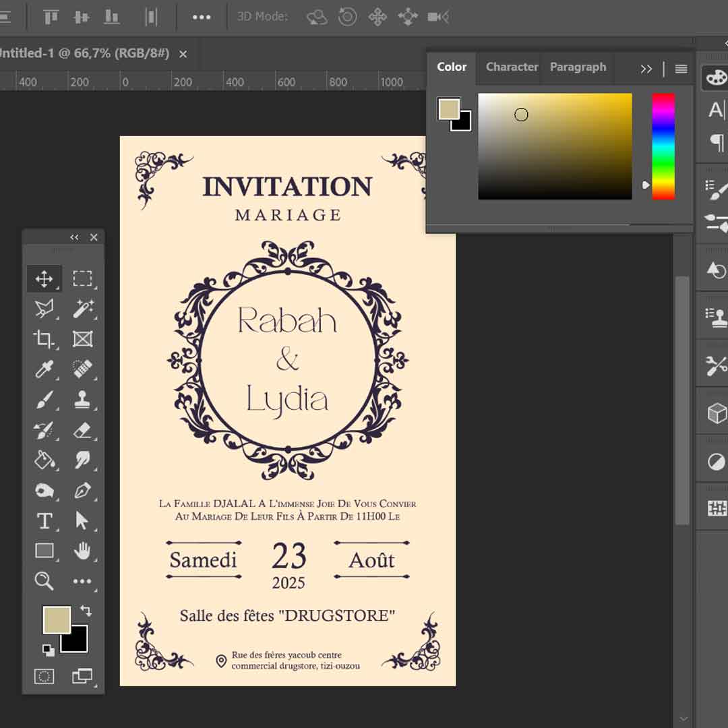Switch to the Character tab
The height and width of the screenshot is (728, 728).
pos(512,67)
